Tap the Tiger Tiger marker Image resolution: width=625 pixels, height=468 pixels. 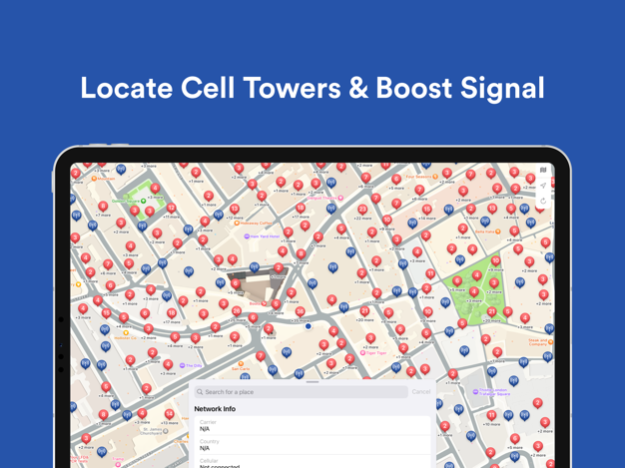click(363, 353)
